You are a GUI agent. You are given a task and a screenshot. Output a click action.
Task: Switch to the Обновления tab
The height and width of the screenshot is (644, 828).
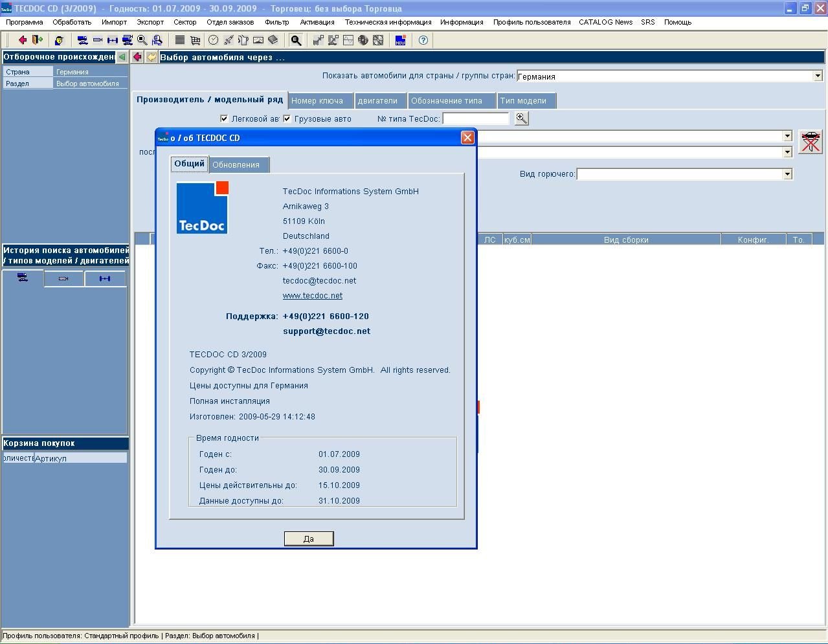pyautogui.click(x=236, y=165)
